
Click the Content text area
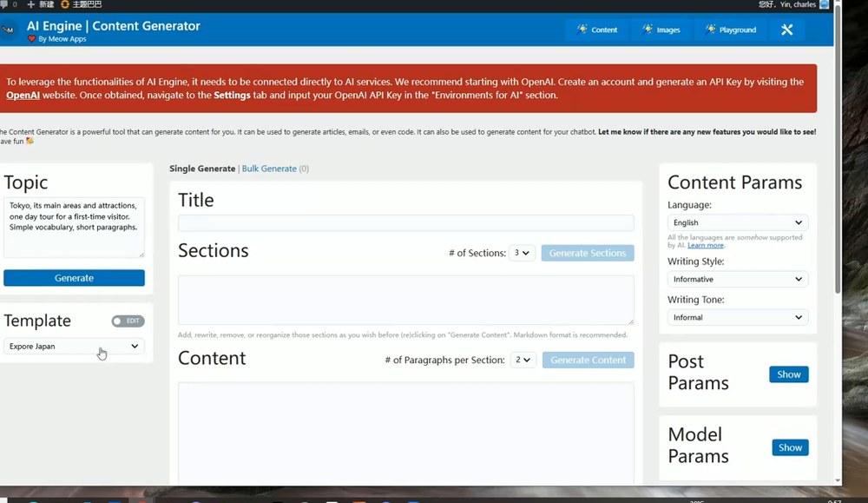(405, 434)
